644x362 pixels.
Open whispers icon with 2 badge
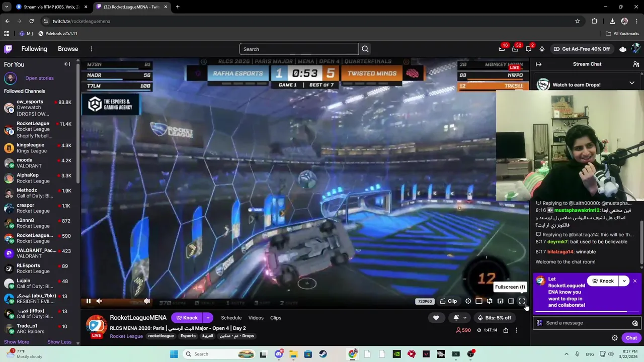coord(529,49)
